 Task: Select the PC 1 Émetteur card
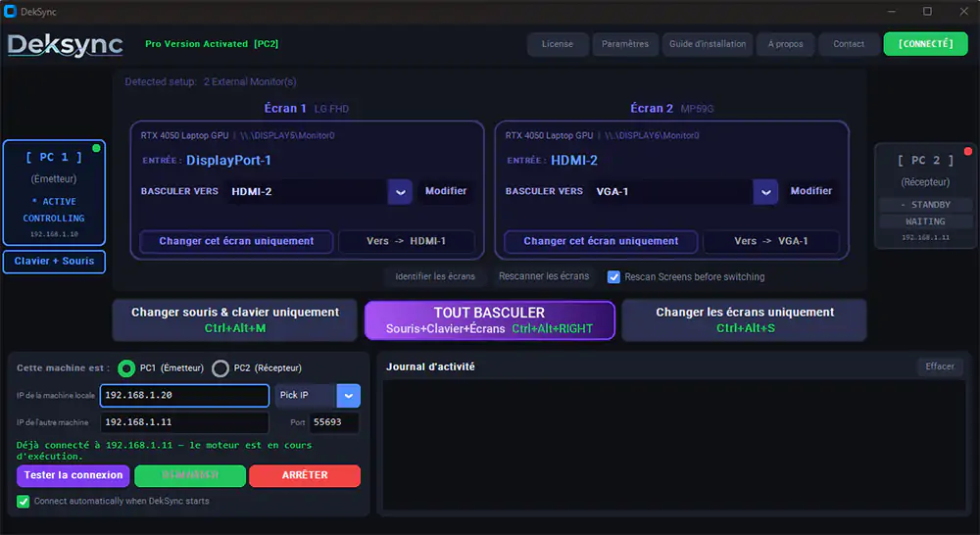coord(54,193)
